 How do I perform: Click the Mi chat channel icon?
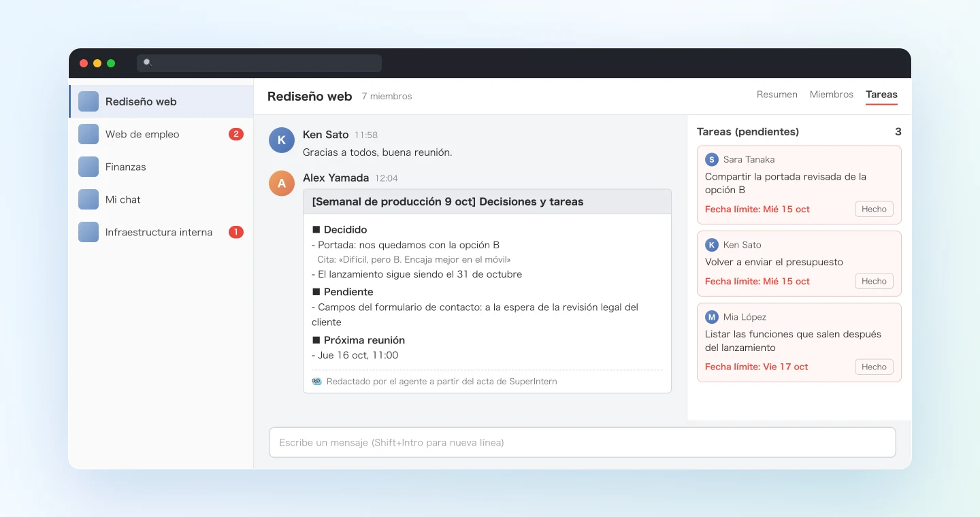coord(88,199)
